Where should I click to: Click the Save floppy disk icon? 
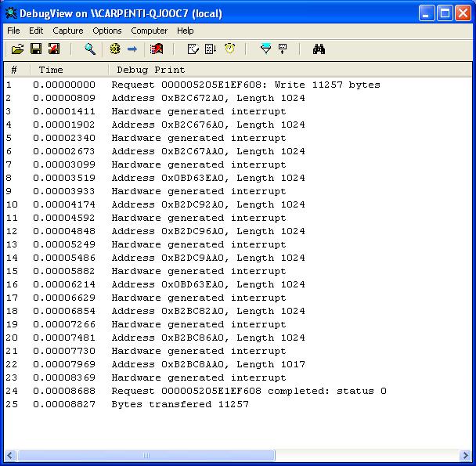(36, 49)
